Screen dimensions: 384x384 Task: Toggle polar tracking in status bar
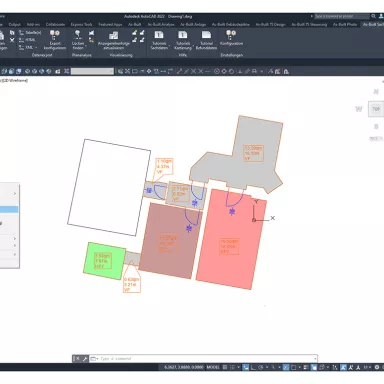[261, 367]
